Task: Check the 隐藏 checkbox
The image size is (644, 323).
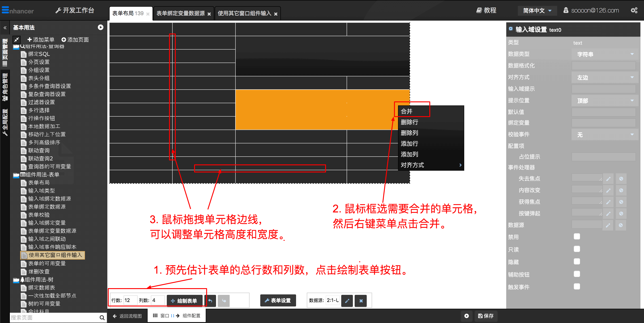Action: (576, 261)
